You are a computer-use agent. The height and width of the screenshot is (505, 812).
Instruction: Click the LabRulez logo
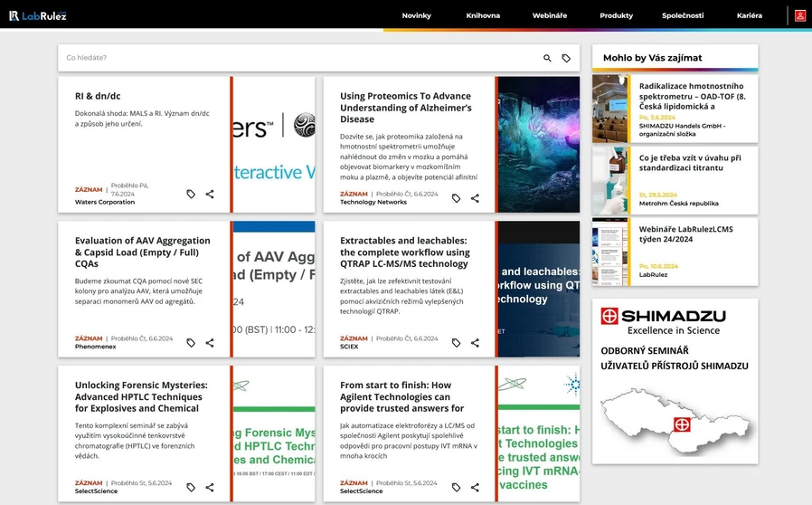(38, 15)
